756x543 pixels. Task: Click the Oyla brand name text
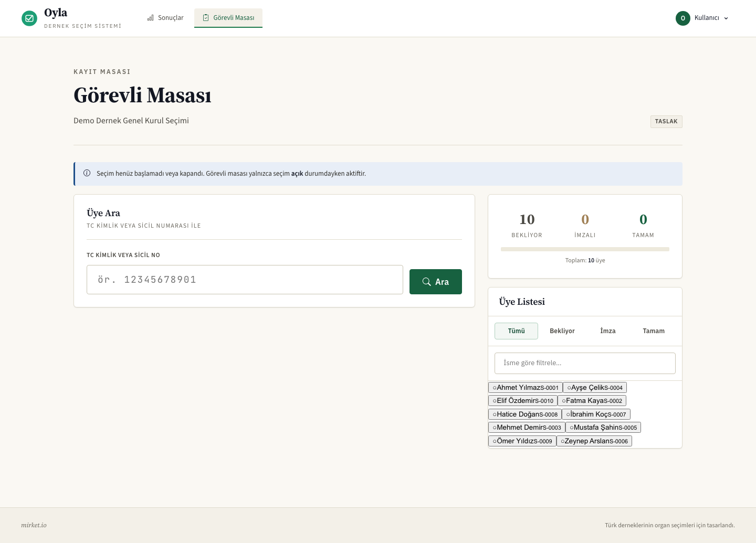[56, 13]
